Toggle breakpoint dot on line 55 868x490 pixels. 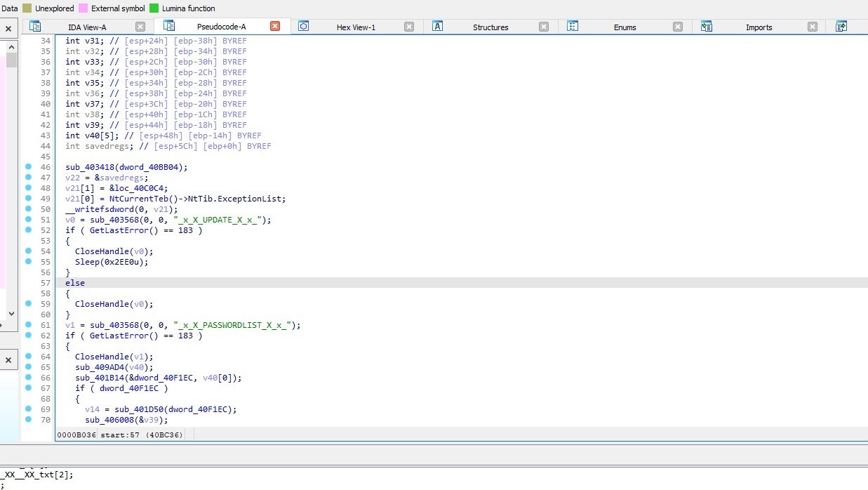(29, 262)
